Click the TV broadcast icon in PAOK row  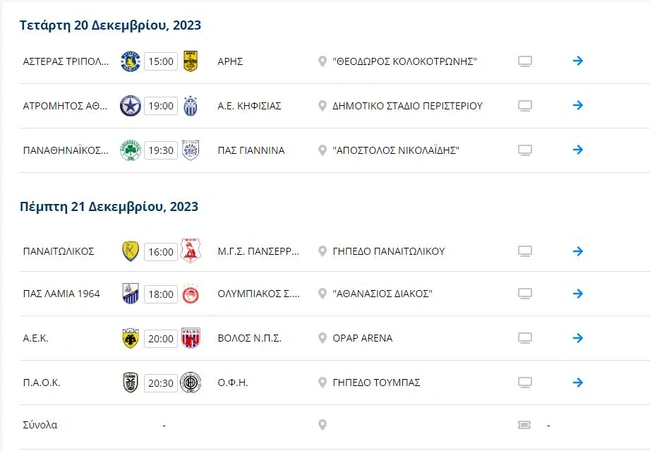point(525,382)
